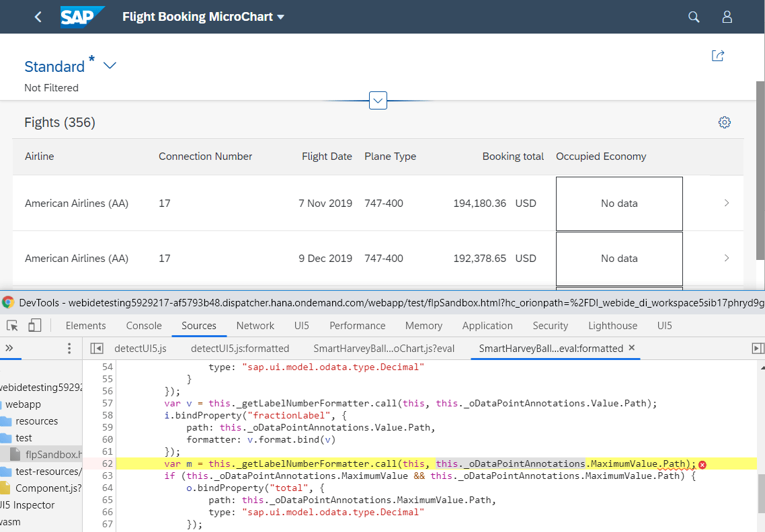Open search with the magnifier icon
765x532 pixels.
click(x=694, y=17)
